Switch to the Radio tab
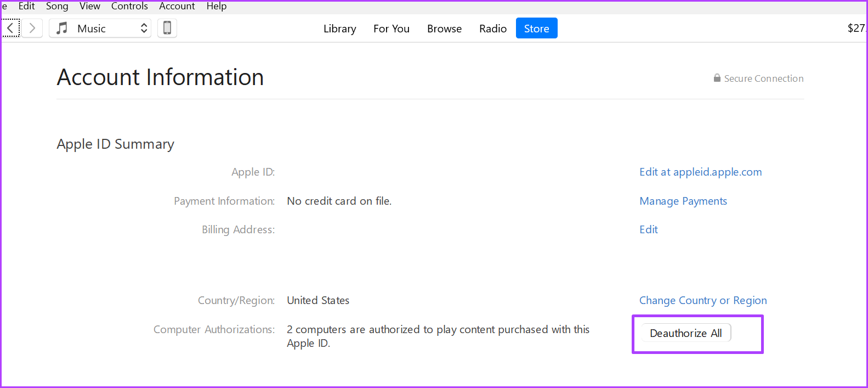Viewport: 868px width, 388px height. [x=493, y=29]
